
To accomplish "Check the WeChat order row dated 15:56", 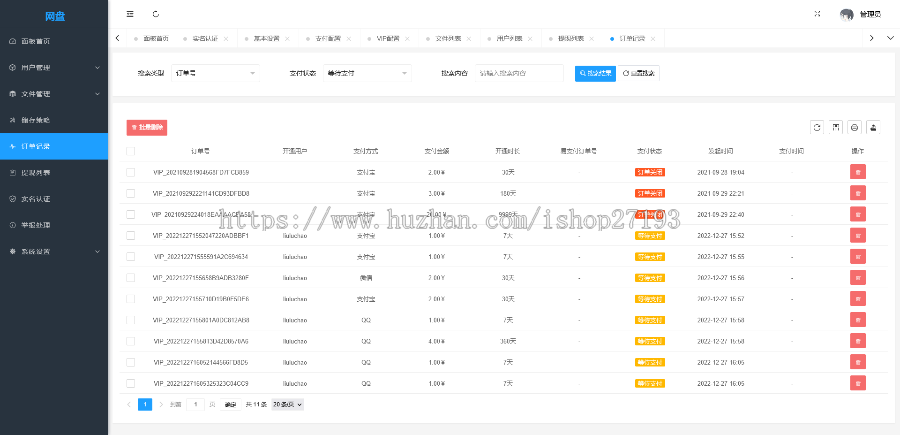I will 130,278.
